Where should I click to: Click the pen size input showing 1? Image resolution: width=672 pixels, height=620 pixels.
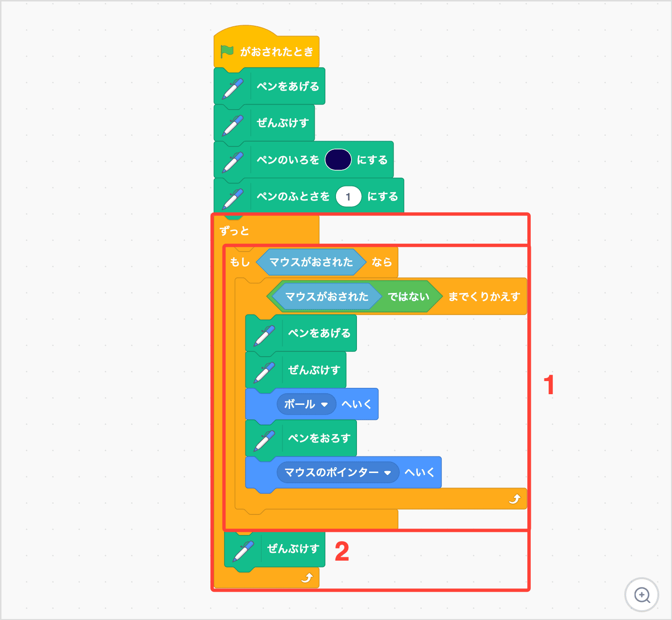pyautogui.click(x=348, y=197)
